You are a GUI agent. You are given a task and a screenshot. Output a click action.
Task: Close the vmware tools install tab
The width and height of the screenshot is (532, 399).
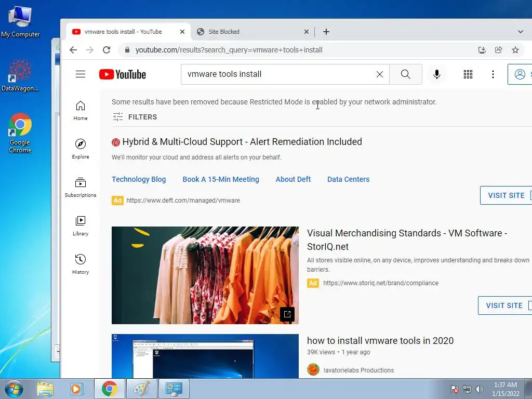click(x=182, y=32)
